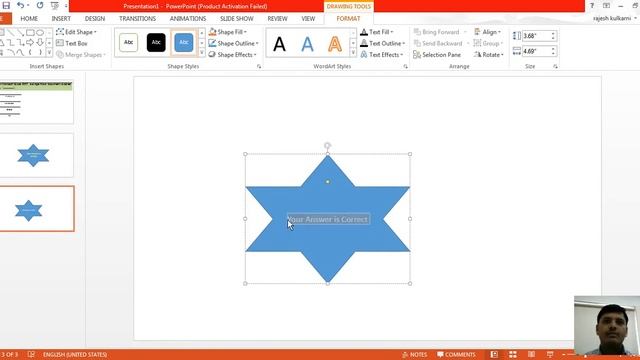The width and height of the screenshot is (640, 360).
Task: Choose the Line Arrow shape in the gallery
Action: click(x=20, y=33)
